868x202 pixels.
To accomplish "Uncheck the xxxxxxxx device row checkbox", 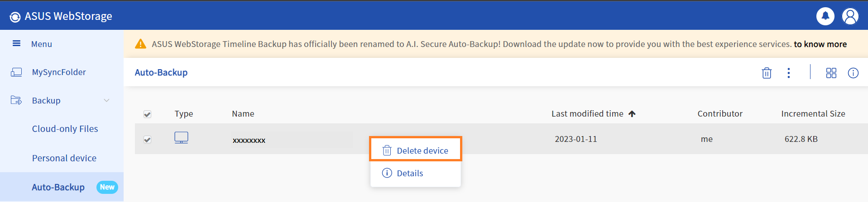I will (147, 139).
